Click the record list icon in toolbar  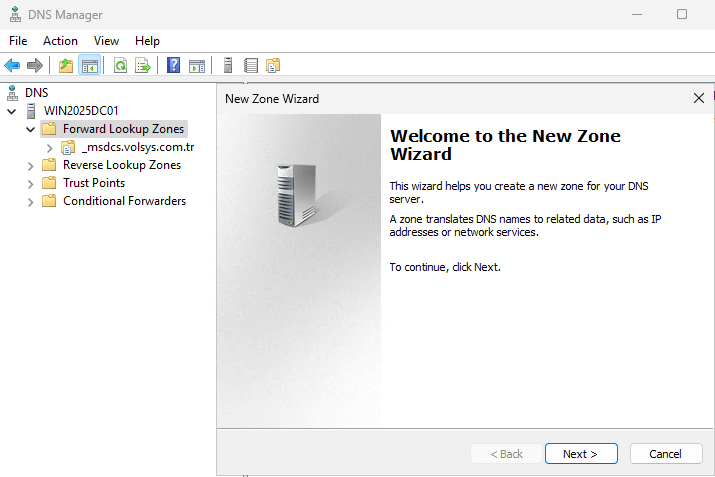pyautogui.click(x=251, y=66)
